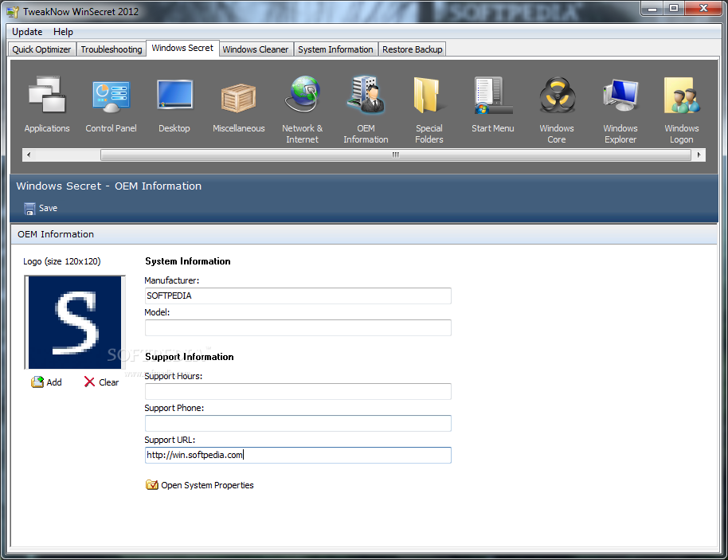The image size is (728, 560).
Task: Select the Windows Logon users icon
Action: 682,95
